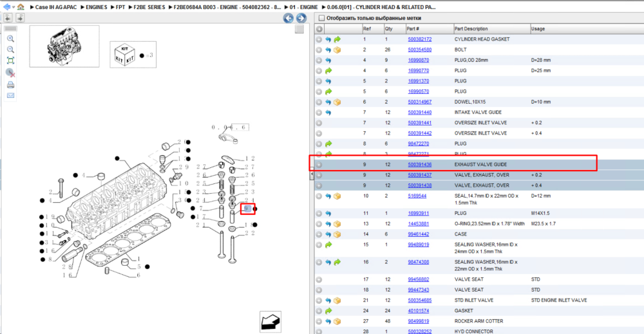The width and height of the screenshot is (644, 334).
Task: Select the O-RING,23.52mm description text
Action: click(x=489, y=224)
